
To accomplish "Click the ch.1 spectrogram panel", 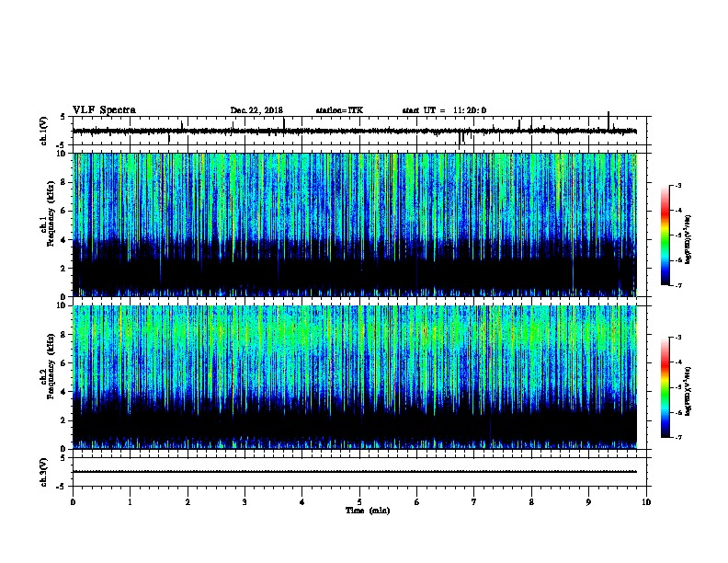I will click(x=355, y=224).
